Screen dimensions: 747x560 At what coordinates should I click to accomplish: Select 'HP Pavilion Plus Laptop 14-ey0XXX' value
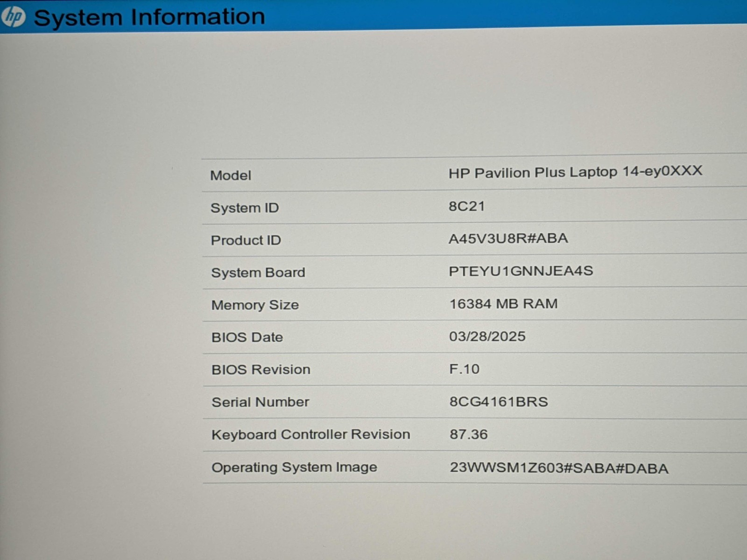click(575, 172)
